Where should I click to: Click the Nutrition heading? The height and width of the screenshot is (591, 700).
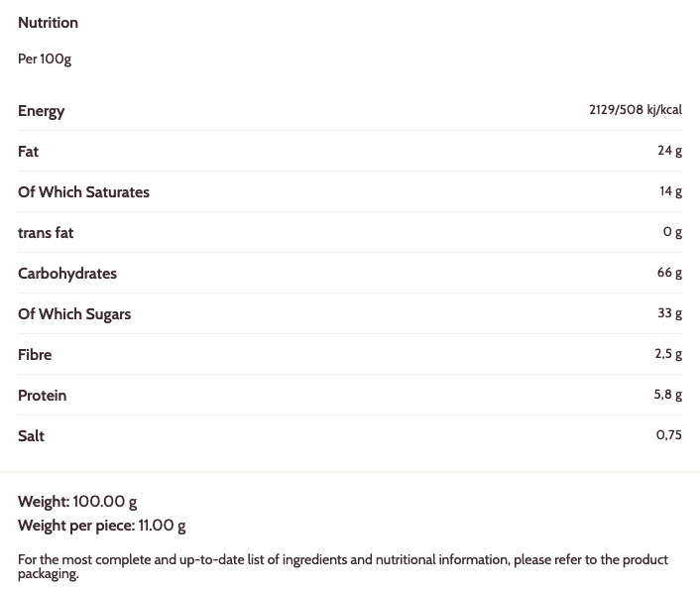point(48,23)
